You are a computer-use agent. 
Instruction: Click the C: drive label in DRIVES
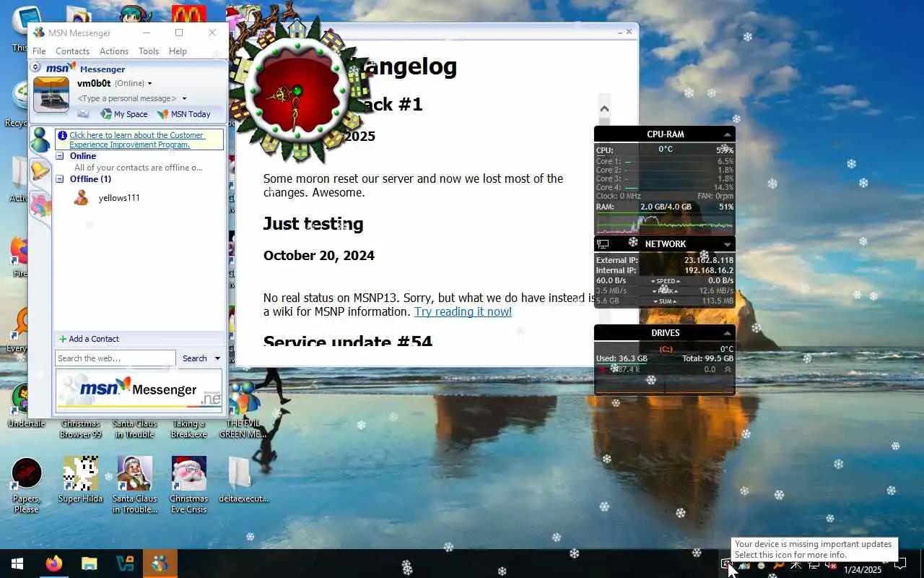(666, 349)
